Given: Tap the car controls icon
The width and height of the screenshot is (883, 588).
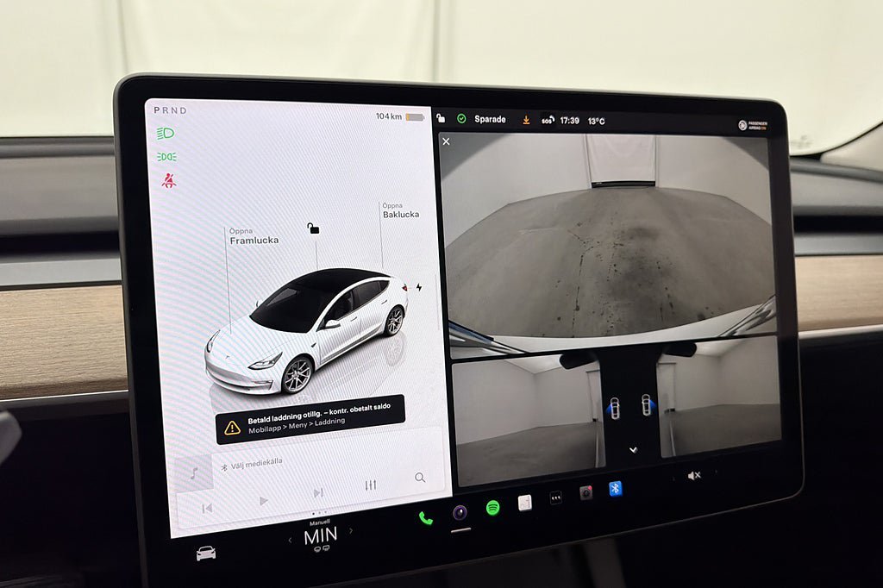Looking at the screenshot, I should (x=205, y=553).
